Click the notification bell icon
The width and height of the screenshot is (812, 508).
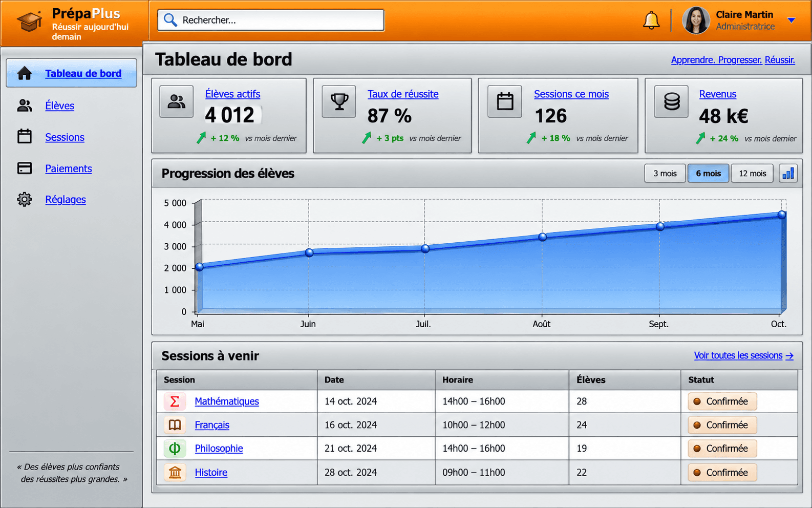(651, 20)
